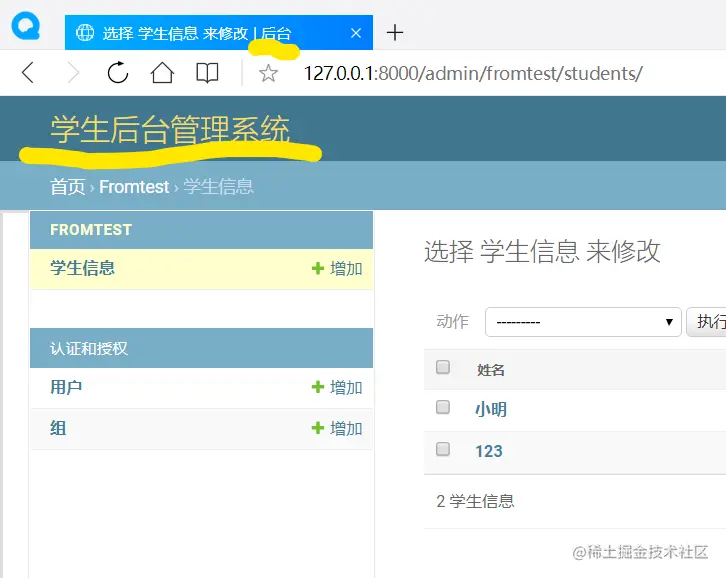The height and width of the screenshot is (578, 726).
Task: Click the 学生后台管理系统 site title
Action: point(170,129)
